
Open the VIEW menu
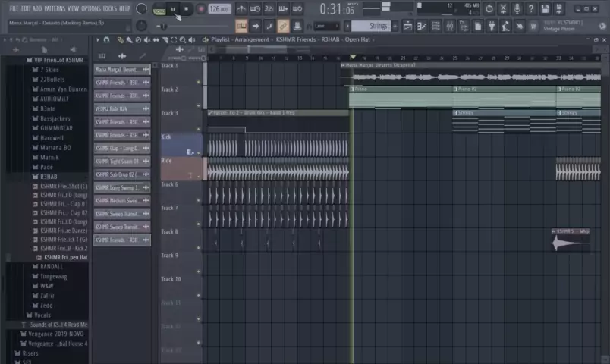pos(73,8)
